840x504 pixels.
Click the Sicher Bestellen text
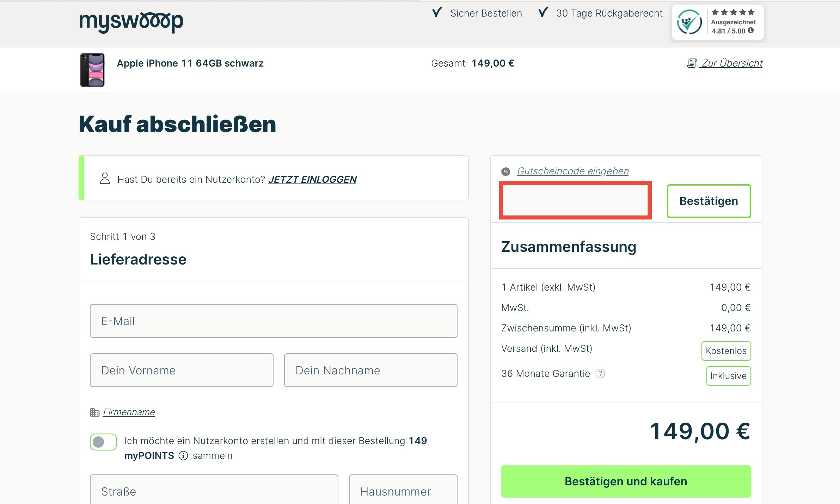486,13
